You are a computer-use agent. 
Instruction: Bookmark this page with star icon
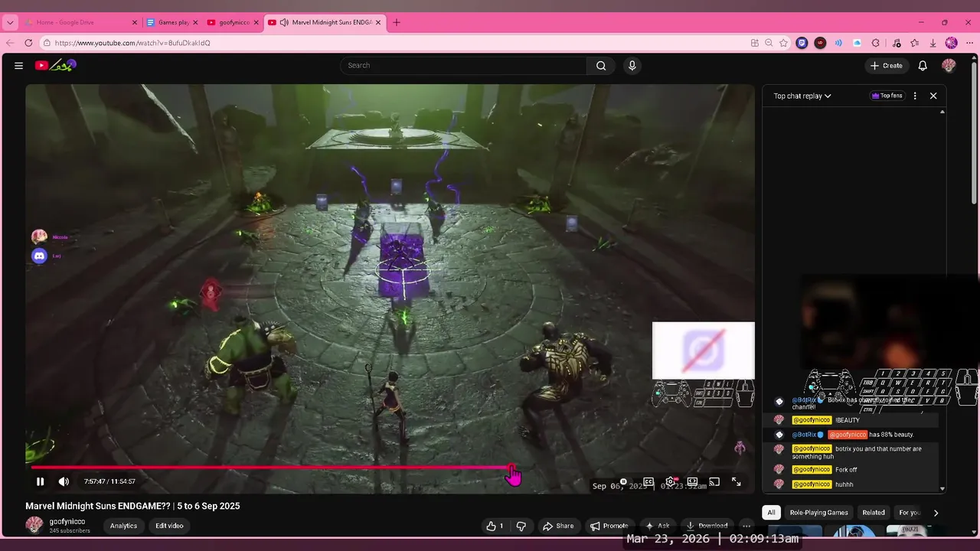point(783,43)
